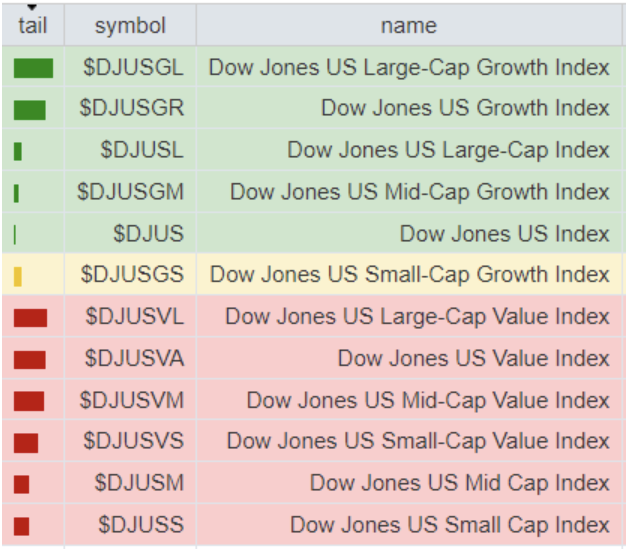Click the green tail bar for $DJUSGL
Image resolution: width=626 pixels, height=550 pixels.
click(x=33, y=68)
